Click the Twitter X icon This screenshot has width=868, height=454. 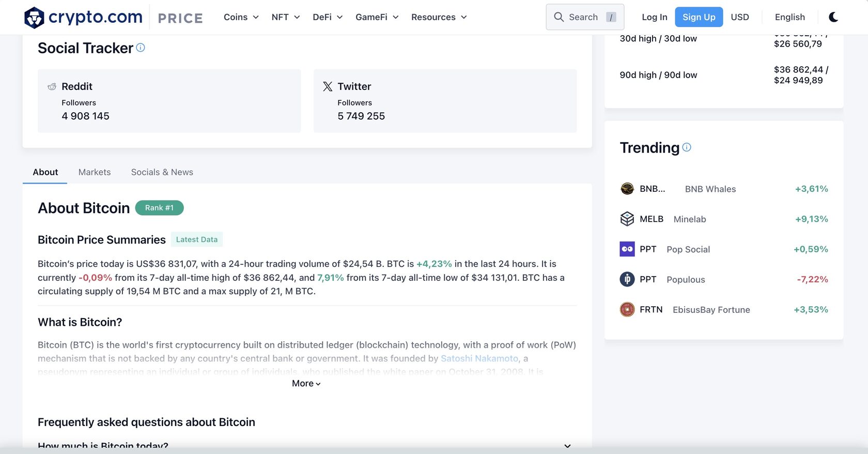327,86
